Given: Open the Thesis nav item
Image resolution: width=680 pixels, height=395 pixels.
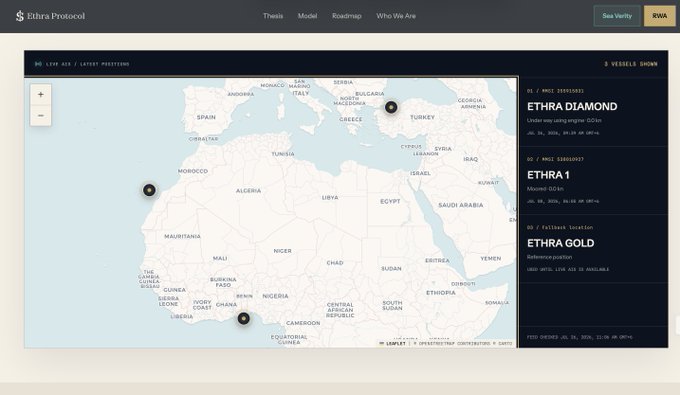Looking at the screenshot, I should [273, 16].
